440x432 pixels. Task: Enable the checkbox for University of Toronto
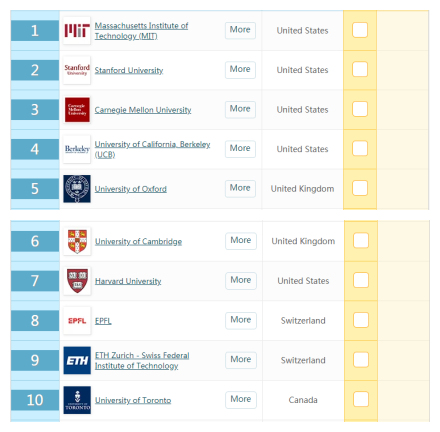(x=361, y=399)
